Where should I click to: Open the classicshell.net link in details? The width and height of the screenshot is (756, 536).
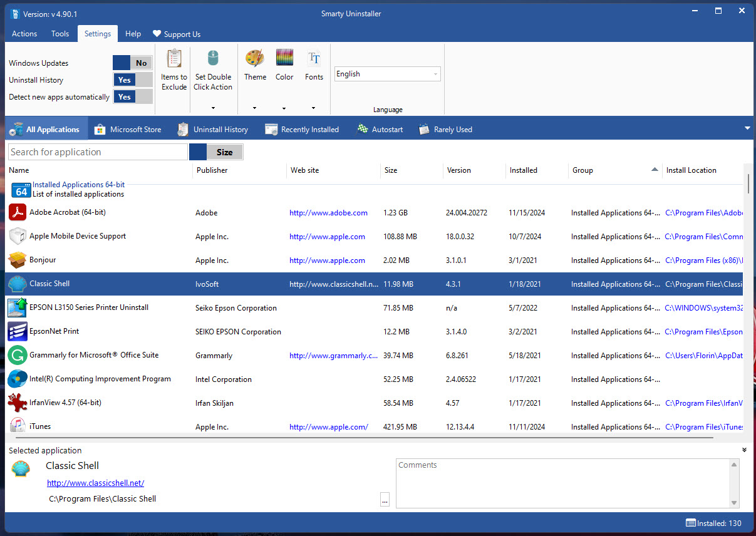96,483
